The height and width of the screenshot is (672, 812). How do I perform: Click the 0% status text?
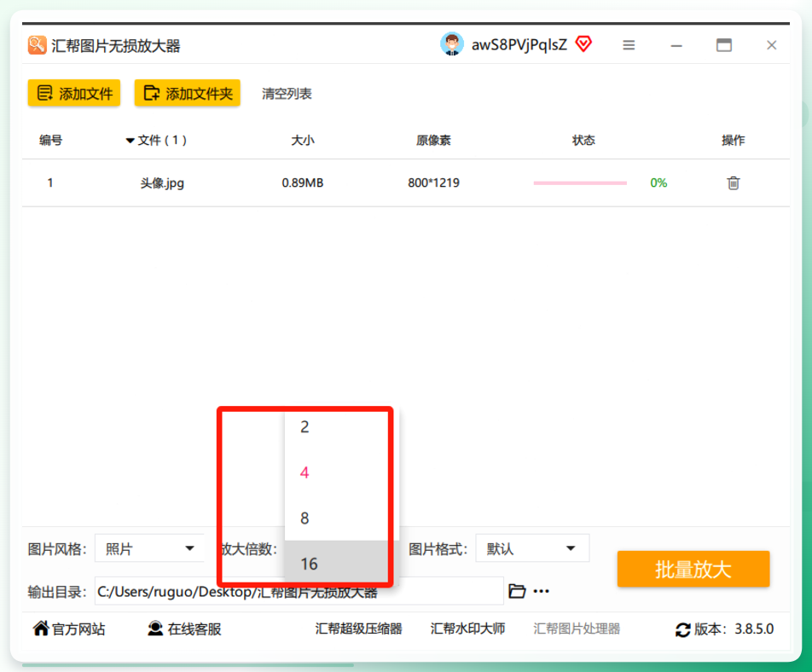[x=658, y=182]
